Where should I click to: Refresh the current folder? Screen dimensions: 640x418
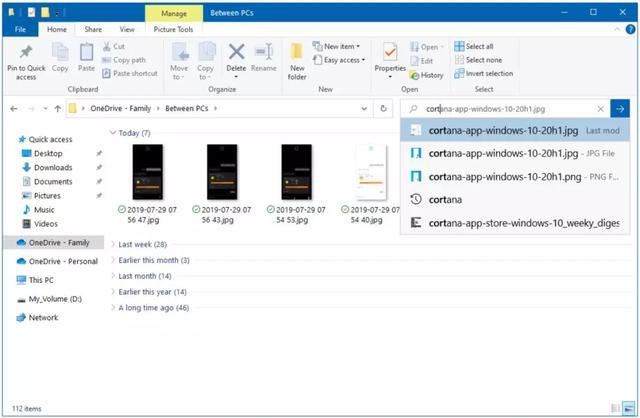coord(383,109)
